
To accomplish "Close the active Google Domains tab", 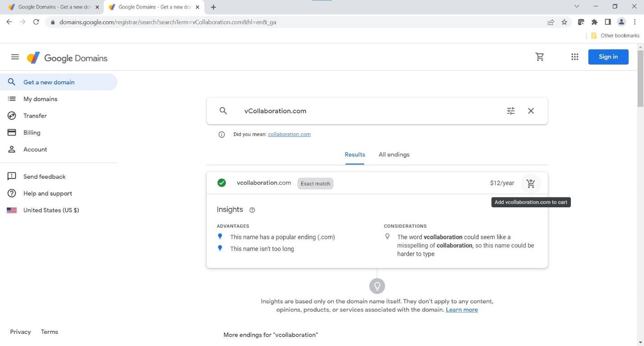I will pos(197,7).
